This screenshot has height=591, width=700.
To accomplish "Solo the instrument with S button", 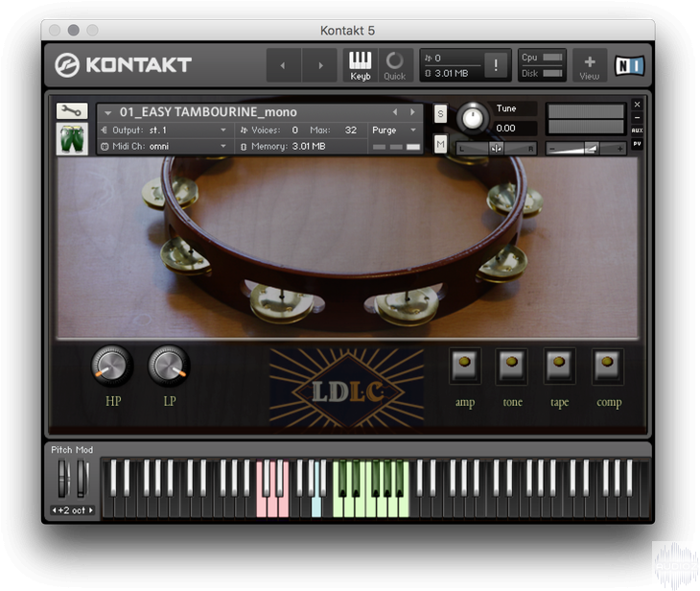I will (x=440, y=114).
